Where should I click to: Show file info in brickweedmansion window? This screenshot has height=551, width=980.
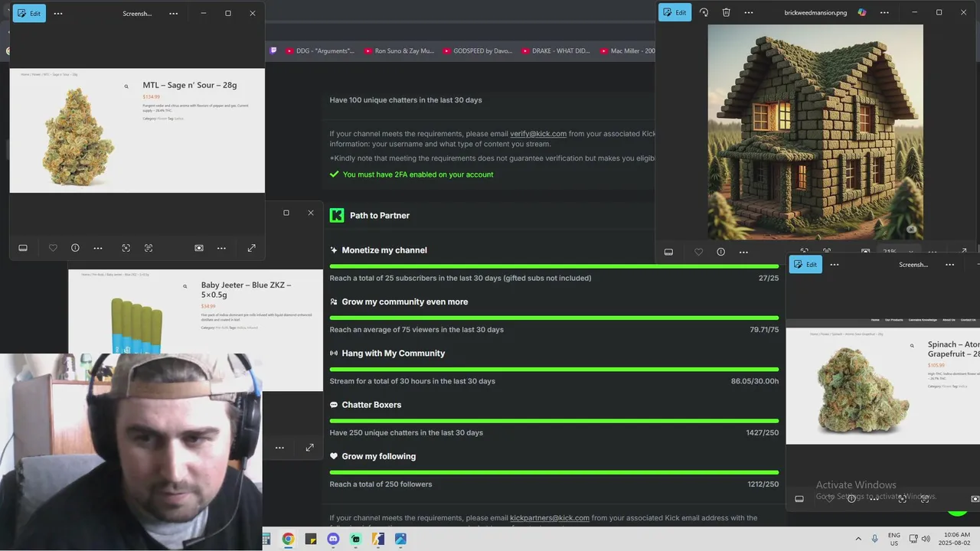click(720, 252)
